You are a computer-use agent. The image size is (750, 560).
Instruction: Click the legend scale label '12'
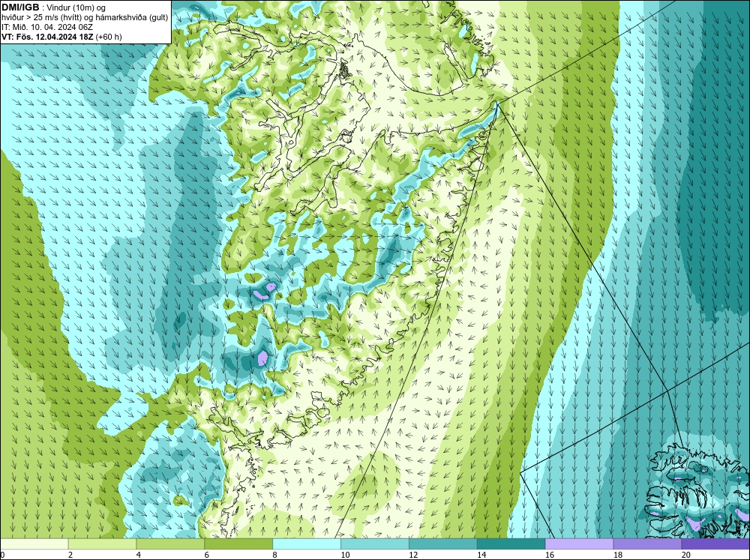tap(413, 555)
